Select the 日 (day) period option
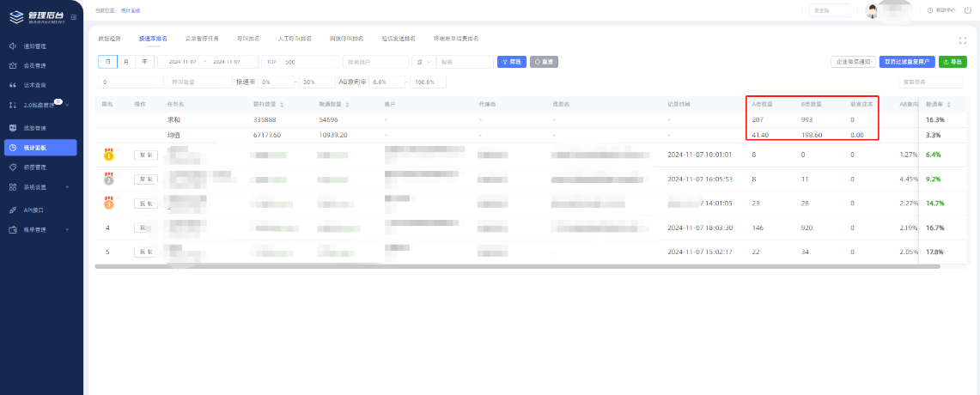This screenshot has width=980, height=395. click(107, 62)
